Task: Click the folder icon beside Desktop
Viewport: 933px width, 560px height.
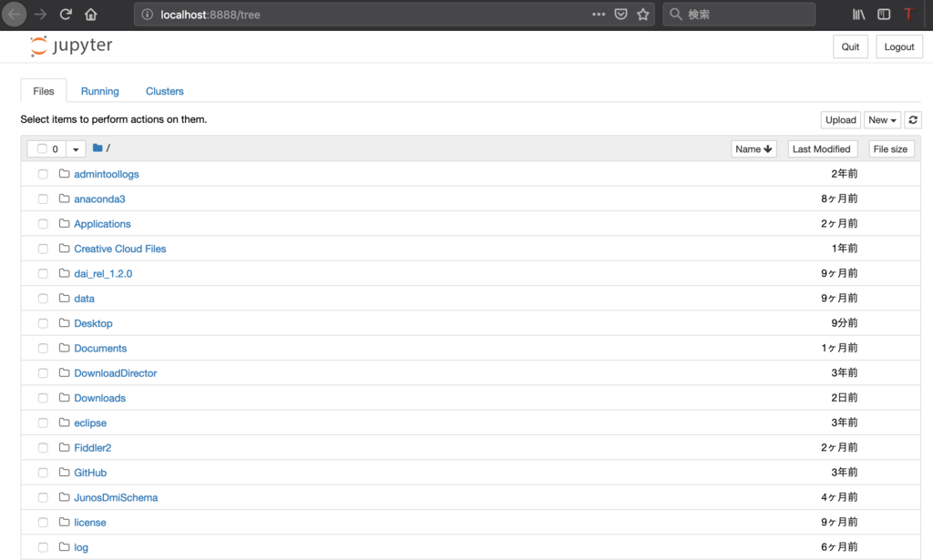Action: (x=65, y=323)
